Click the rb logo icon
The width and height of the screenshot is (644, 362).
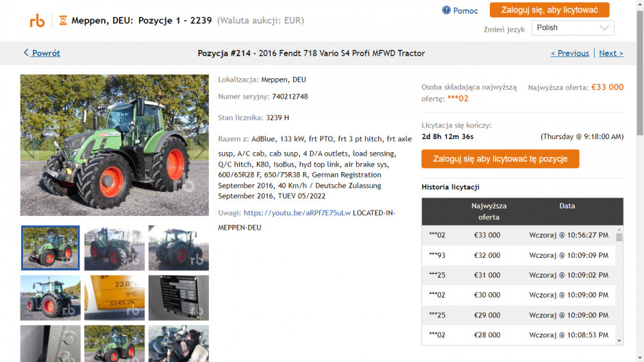coord(37,21)
